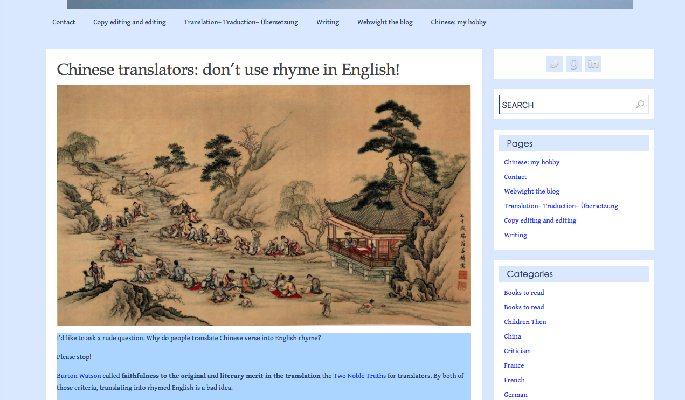Click the Chinese landscape painting image
Screen dimensions: 685x400
[x=264, y=205]
